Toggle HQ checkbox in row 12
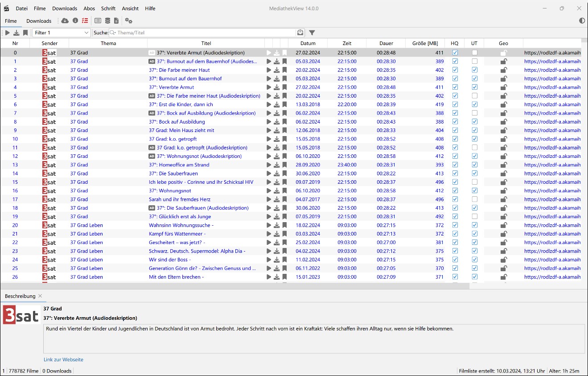 click(x=455, y=156)
